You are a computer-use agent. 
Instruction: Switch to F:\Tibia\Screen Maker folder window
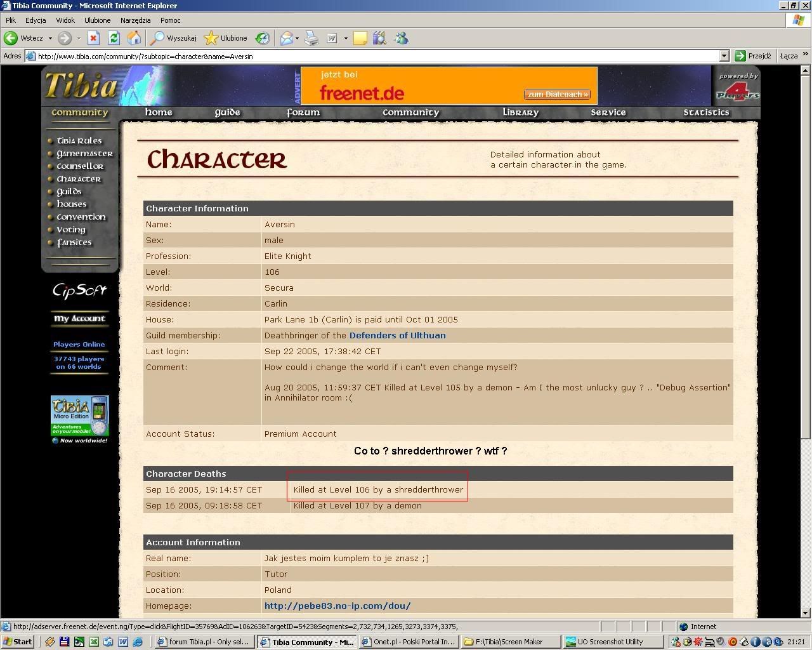(511, 642)
